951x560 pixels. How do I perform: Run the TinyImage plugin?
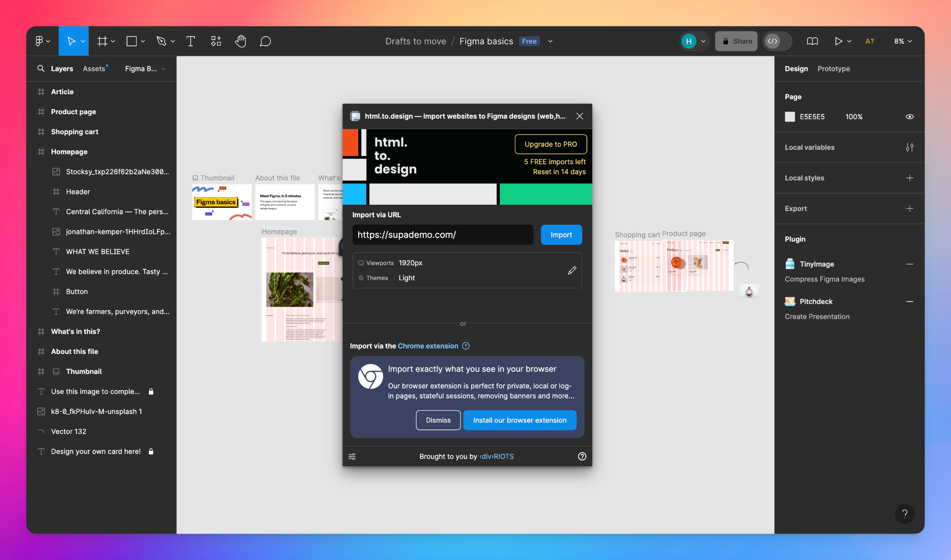tap(817, 264)
